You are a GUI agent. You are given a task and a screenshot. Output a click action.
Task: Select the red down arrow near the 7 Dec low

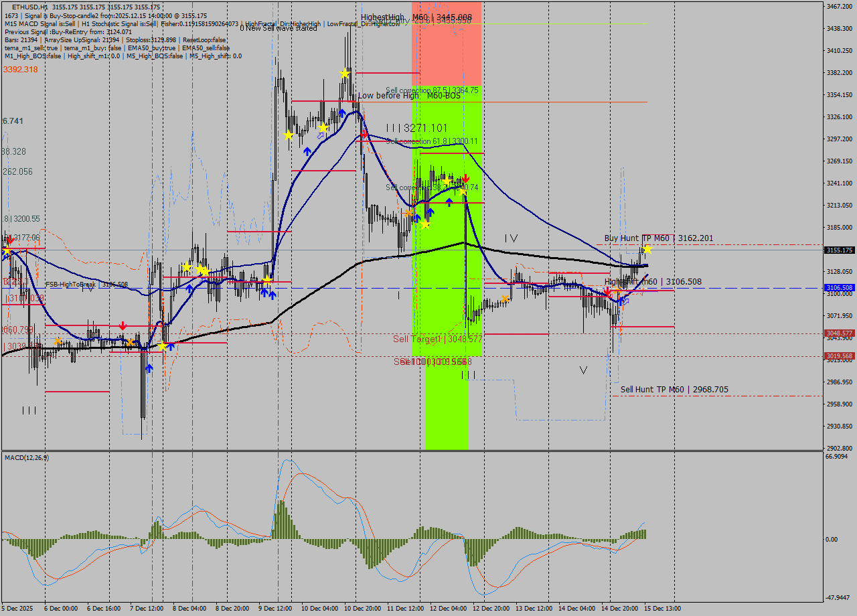coord(123,325)
